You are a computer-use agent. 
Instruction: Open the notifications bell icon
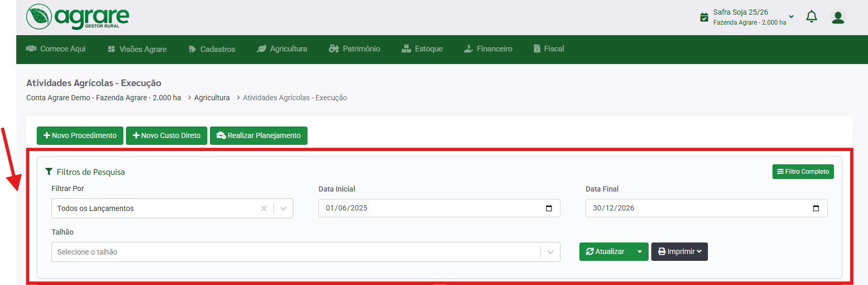click(x=811, y=17)
